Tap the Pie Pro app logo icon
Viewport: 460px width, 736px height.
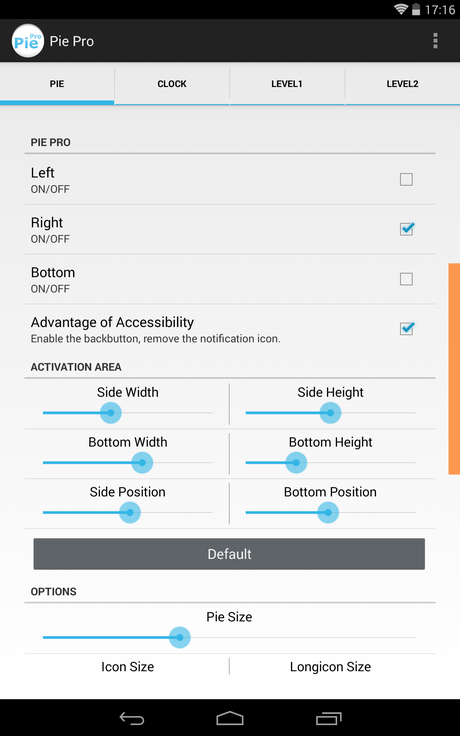[x=27, y=41]
